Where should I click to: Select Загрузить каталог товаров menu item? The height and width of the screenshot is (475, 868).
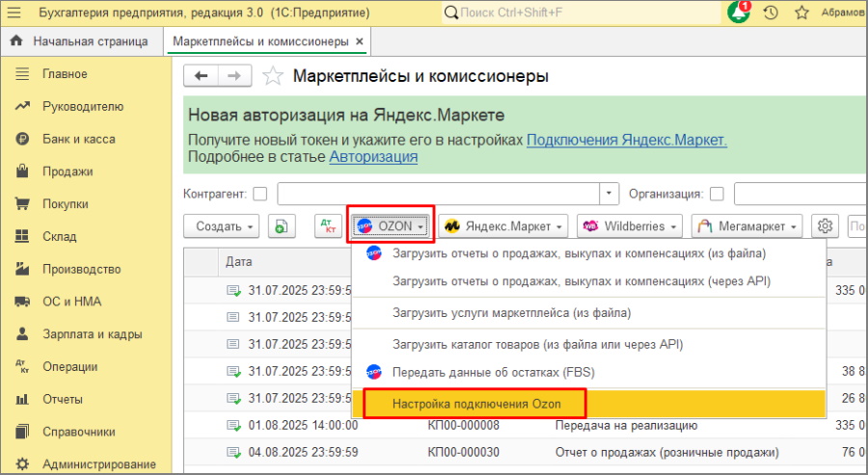tap(588, 345)
